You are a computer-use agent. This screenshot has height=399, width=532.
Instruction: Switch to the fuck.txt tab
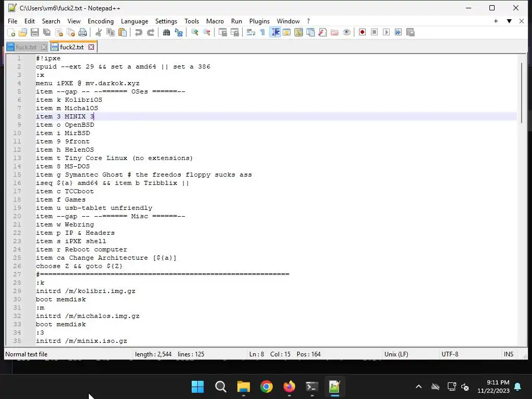tap(26, 47)
